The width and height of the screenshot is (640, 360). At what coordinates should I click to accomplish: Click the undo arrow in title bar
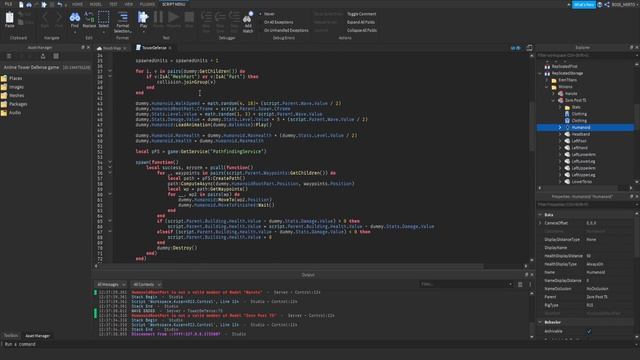coord(60,4)
